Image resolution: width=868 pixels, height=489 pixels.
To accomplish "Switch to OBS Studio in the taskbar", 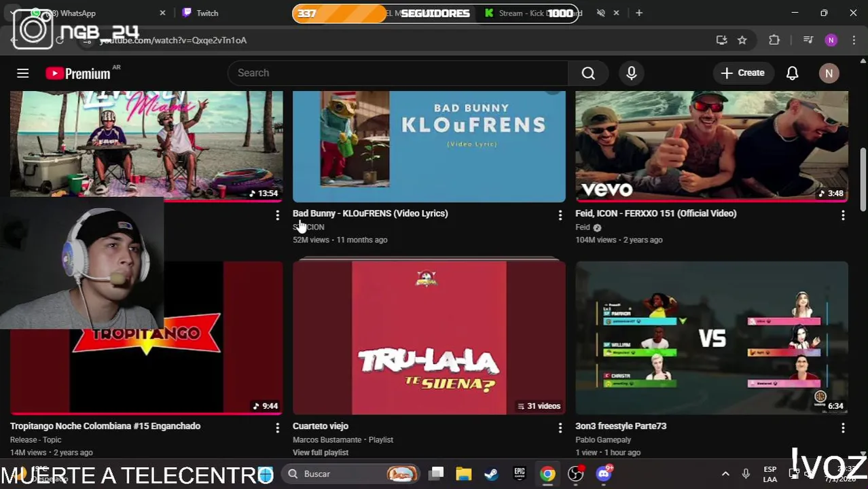I will pos(575,473).
